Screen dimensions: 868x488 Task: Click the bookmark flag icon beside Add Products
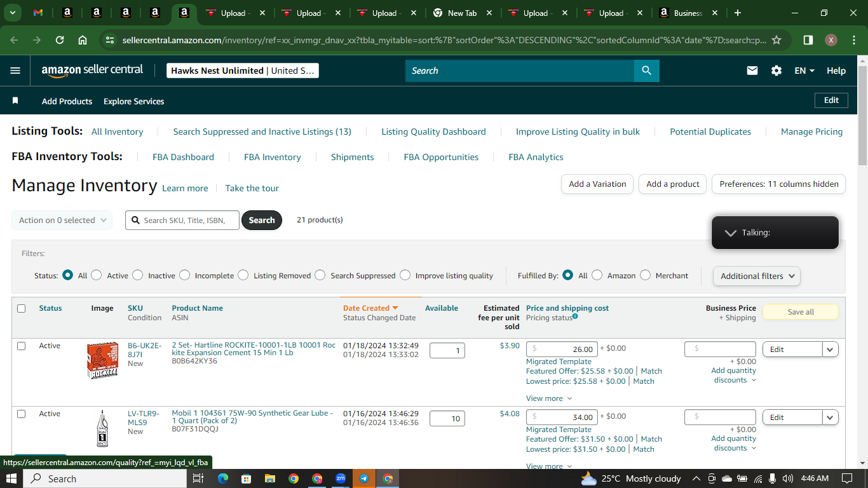15,101
